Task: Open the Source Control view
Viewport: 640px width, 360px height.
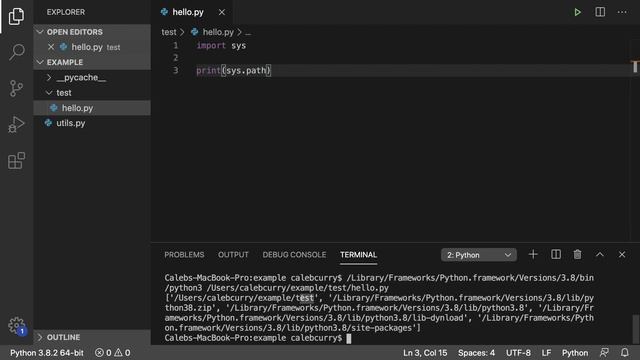Action: coord(16,88)
